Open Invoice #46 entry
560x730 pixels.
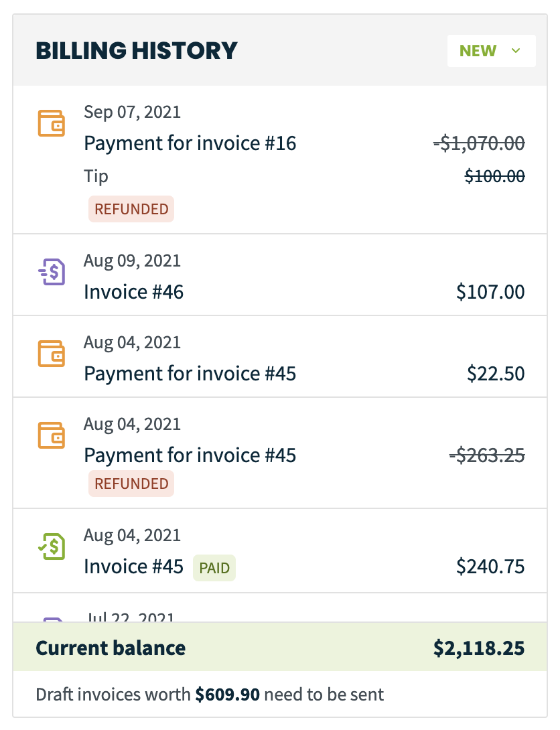(280, 275)
